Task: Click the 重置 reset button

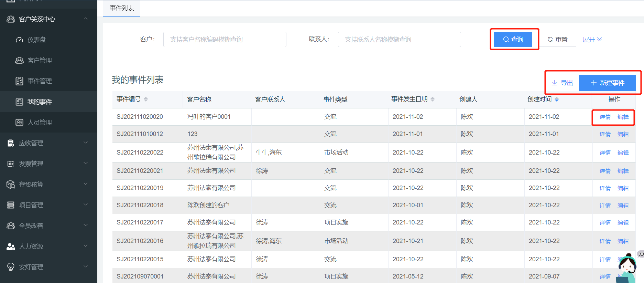Action: click(558, 40)
